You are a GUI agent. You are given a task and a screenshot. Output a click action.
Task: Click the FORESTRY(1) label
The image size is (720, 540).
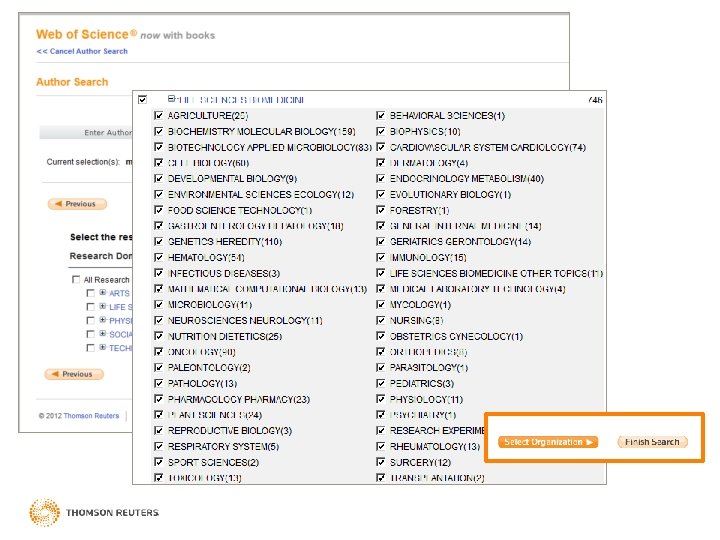click(x=420, y=210)
